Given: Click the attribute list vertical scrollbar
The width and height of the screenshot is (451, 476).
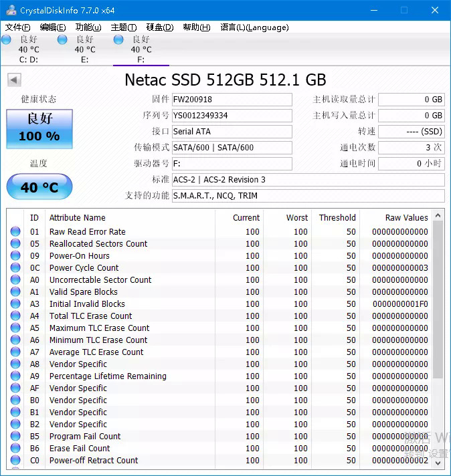Looking at the screenshot, I should [438, 301].
